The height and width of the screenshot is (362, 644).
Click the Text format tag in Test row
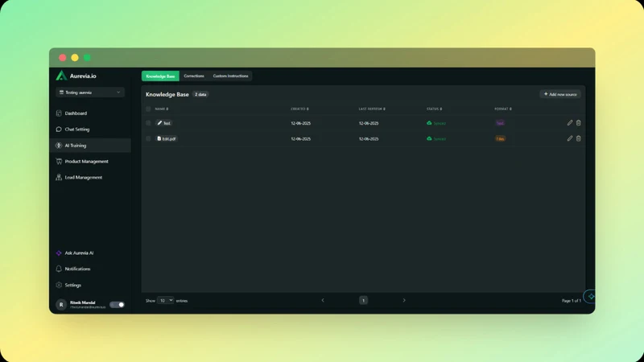click(500, 123)
